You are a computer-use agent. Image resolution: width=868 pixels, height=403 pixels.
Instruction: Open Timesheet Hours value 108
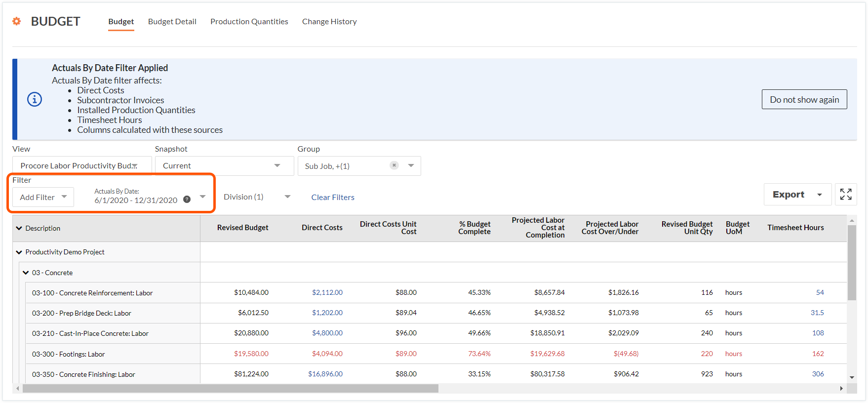(818, 333)
